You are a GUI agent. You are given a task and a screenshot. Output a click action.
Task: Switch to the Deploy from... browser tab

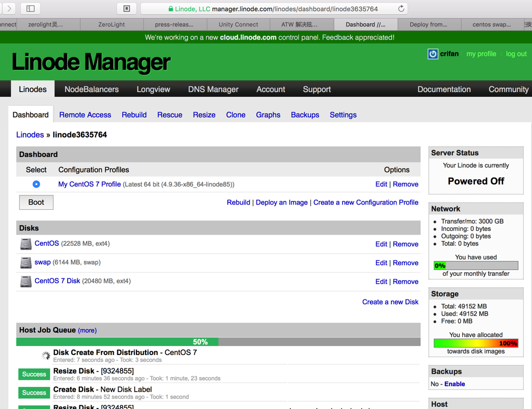click(x=428, y=24)
